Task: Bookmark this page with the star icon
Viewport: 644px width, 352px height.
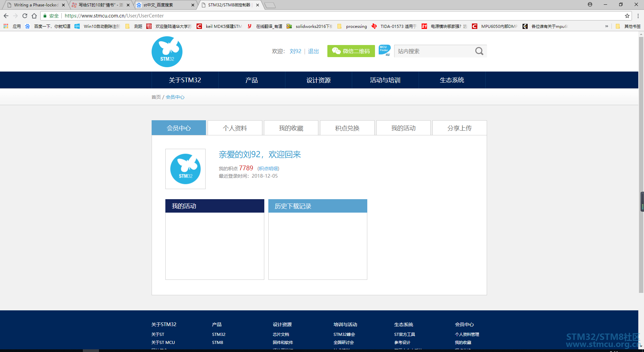Action: click(627, 16)
